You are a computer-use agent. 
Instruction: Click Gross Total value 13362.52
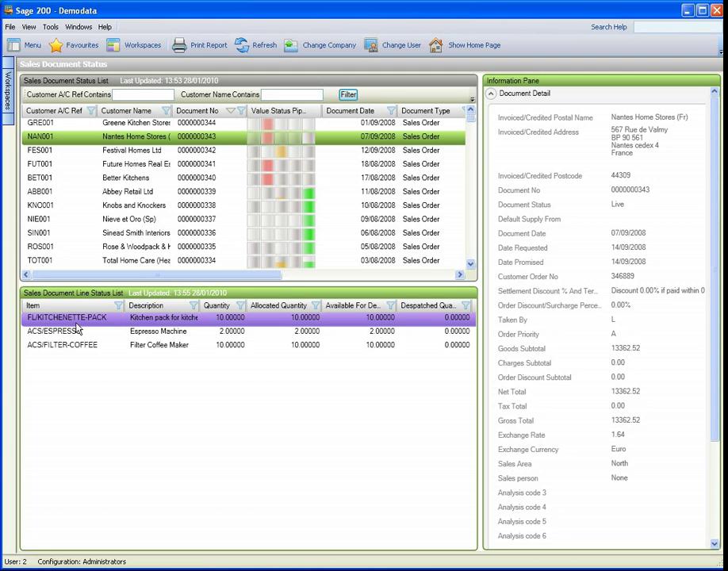tap(626, 420)
